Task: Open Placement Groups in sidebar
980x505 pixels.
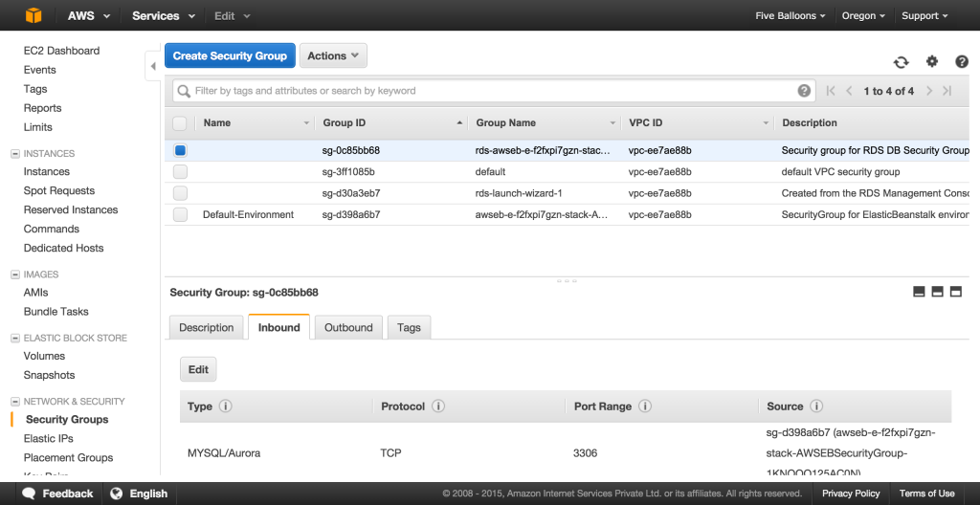Action: pyautogui.click(x=68, y=457)
